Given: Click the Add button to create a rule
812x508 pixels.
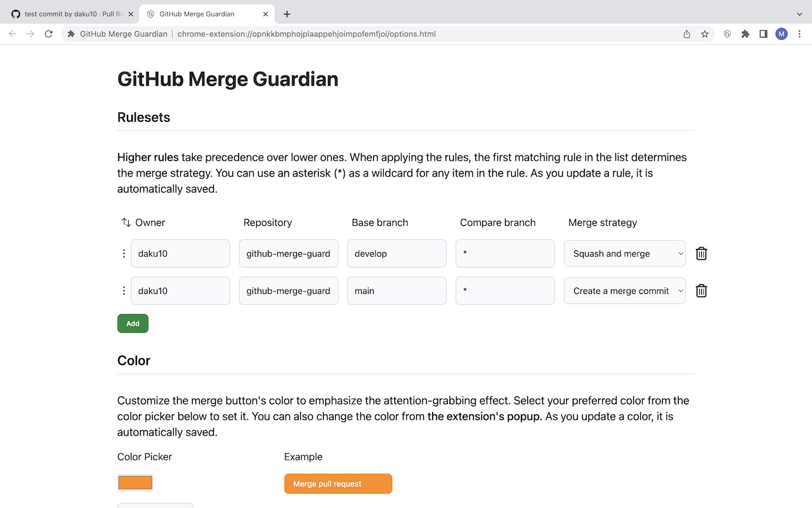Looking at the screenshot, I should coord(133,323).
